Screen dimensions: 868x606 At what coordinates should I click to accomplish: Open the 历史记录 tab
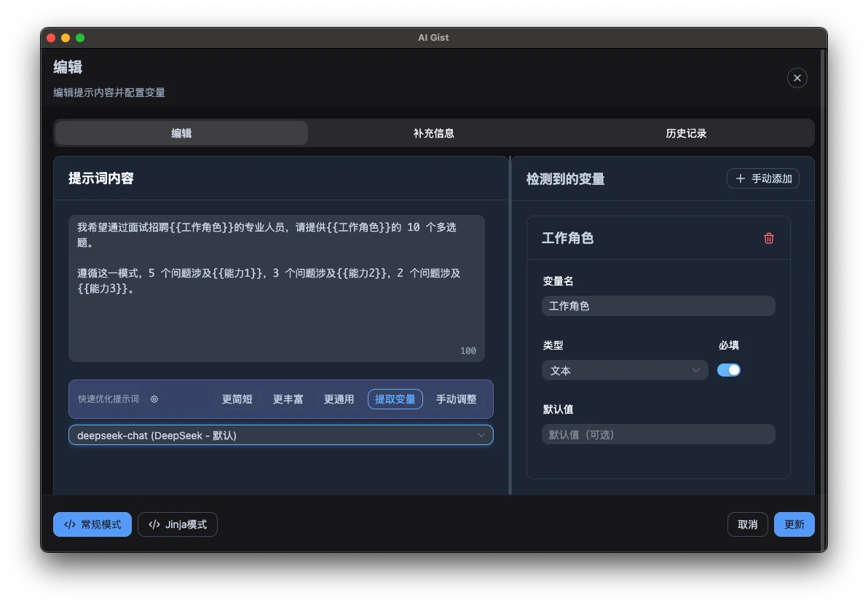685,133
